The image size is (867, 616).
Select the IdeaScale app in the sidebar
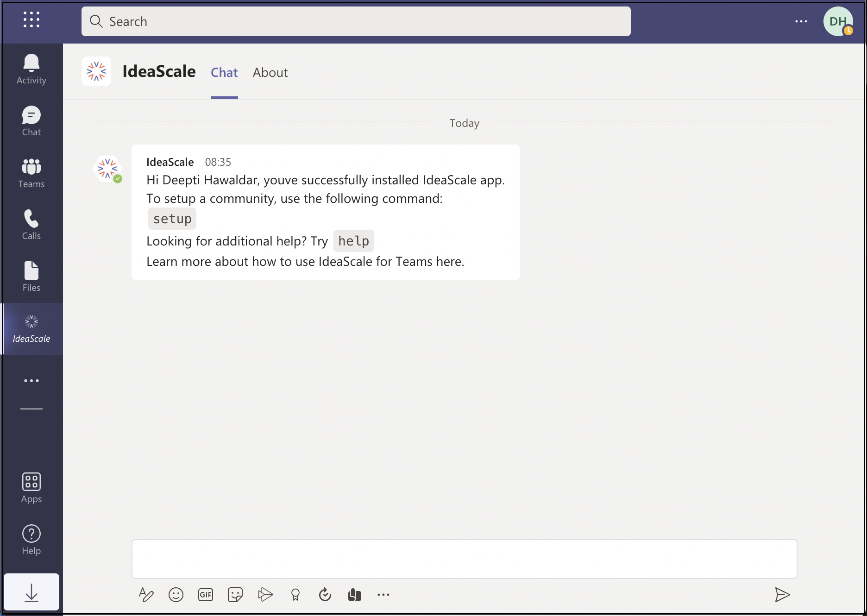click(x=31, y=329)
